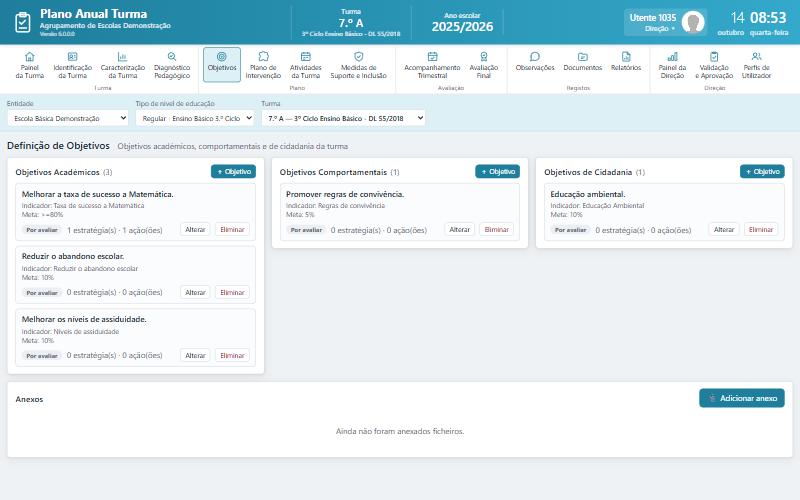
Task: Click Eliminar for Educação ambiental
Action: point(761,230)
